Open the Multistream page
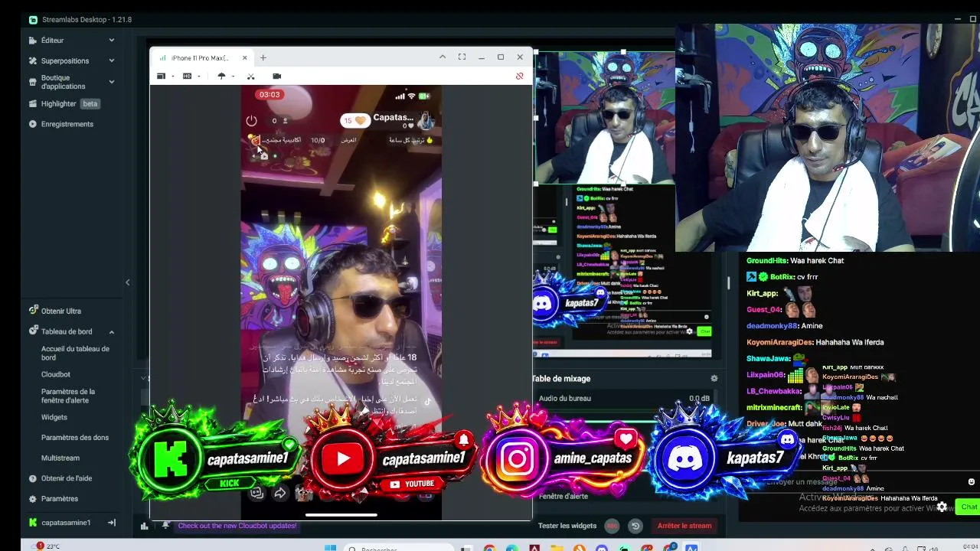Image resolution: width=980 pixels, height=551 pixels. 60,458
